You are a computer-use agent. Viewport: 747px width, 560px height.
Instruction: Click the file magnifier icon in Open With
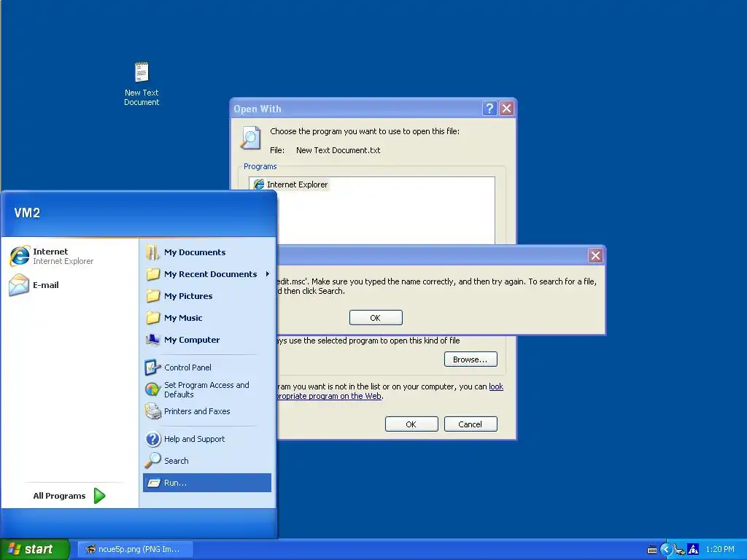[x=250, y=138]
